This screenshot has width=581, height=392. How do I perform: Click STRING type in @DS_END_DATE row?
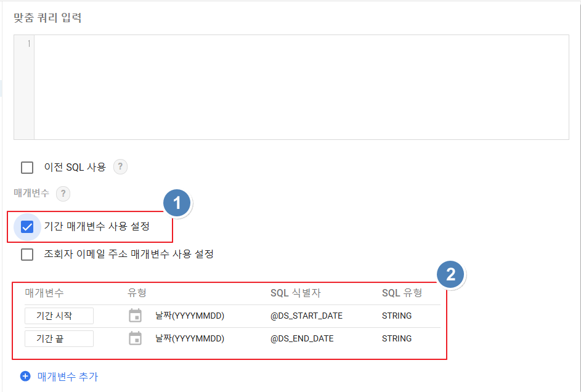coord(397,338)
